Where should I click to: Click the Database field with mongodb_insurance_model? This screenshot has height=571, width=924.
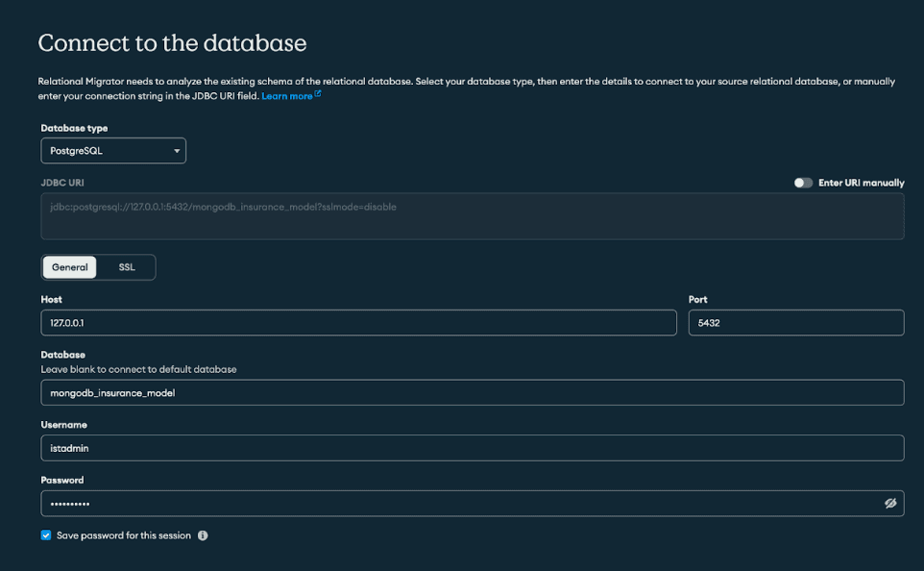point(472,392)
